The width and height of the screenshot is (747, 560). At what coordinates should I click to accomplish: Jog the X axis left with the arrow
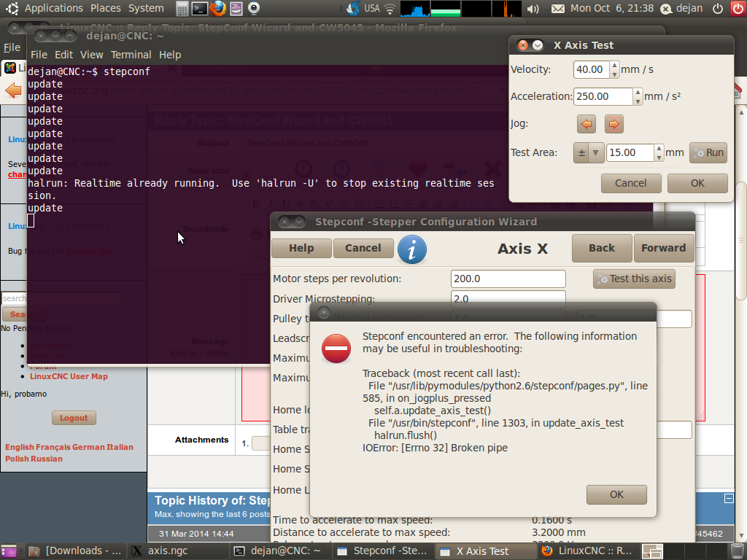coord(587,124)
